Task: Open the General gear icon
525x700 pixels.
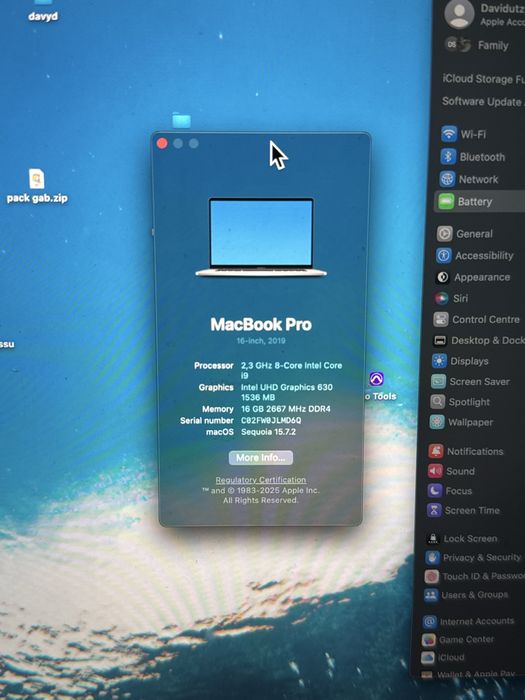Action: coord(444,233)
